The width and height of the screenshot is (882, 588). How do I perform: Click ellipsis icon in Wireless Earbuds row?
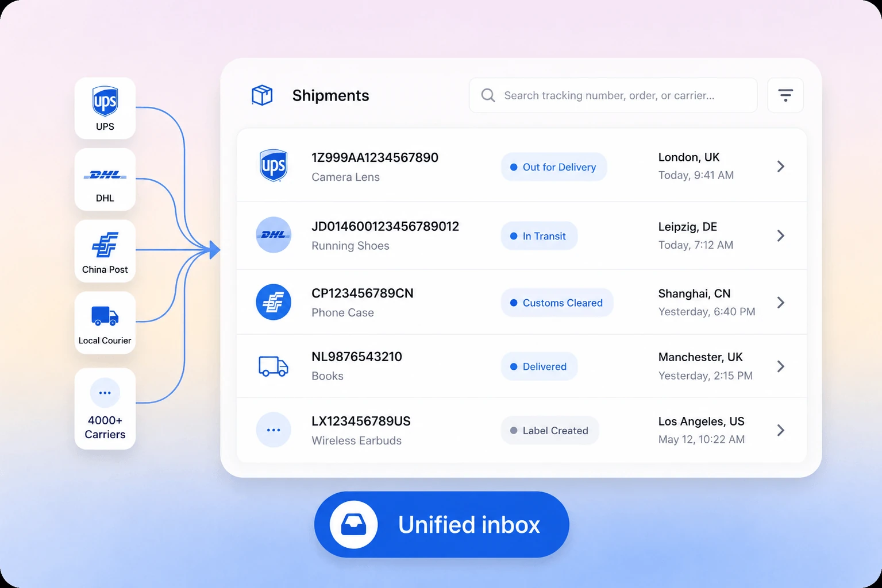pyautogui.click(x=274, y=430)
